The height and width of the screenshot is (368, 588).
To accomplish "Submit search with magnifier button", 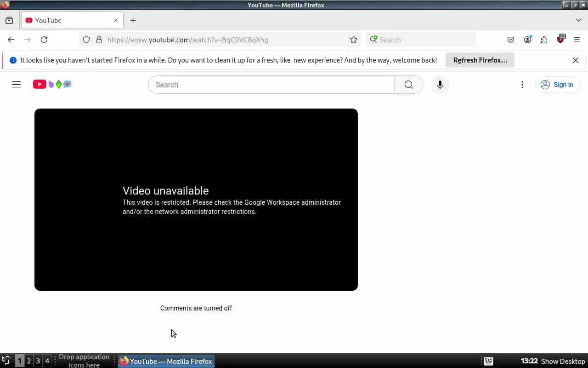I will (409, 85).
